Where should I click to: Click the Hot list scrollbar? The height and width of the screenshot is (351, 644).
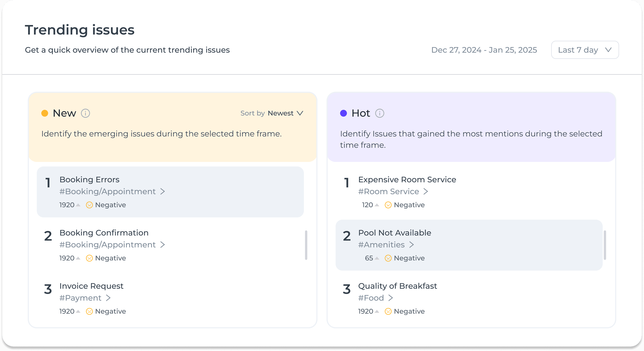click(605, 245)
